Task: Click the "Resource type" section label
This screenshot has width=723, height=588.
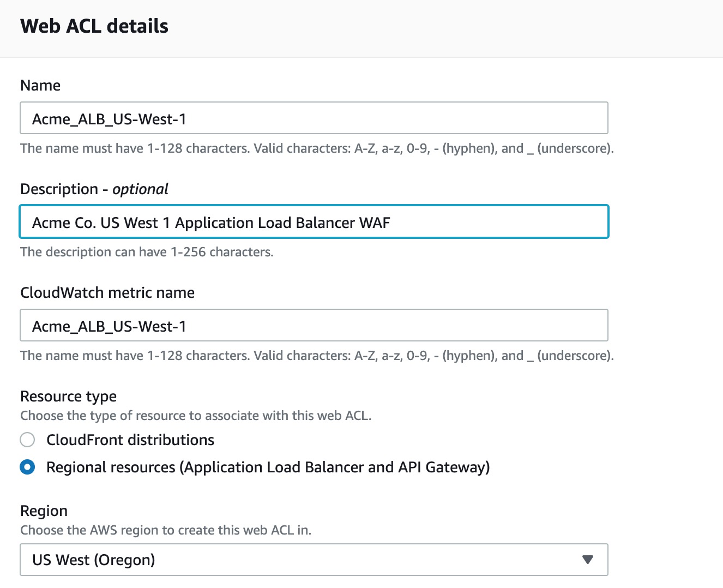Action: 69,397
